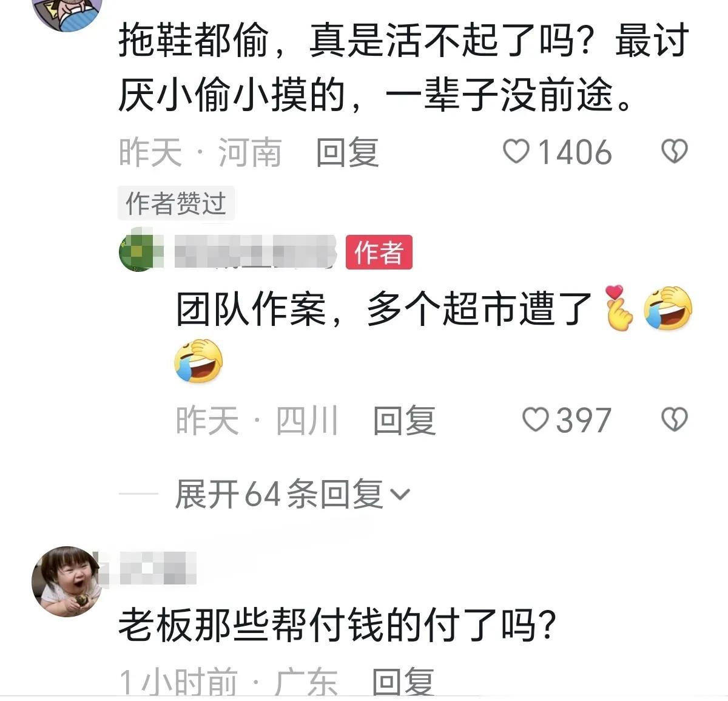This screenshot has height=701, width=728.
Task: Reply to the Guangdong comment
Action: click(x=403, y=682)
